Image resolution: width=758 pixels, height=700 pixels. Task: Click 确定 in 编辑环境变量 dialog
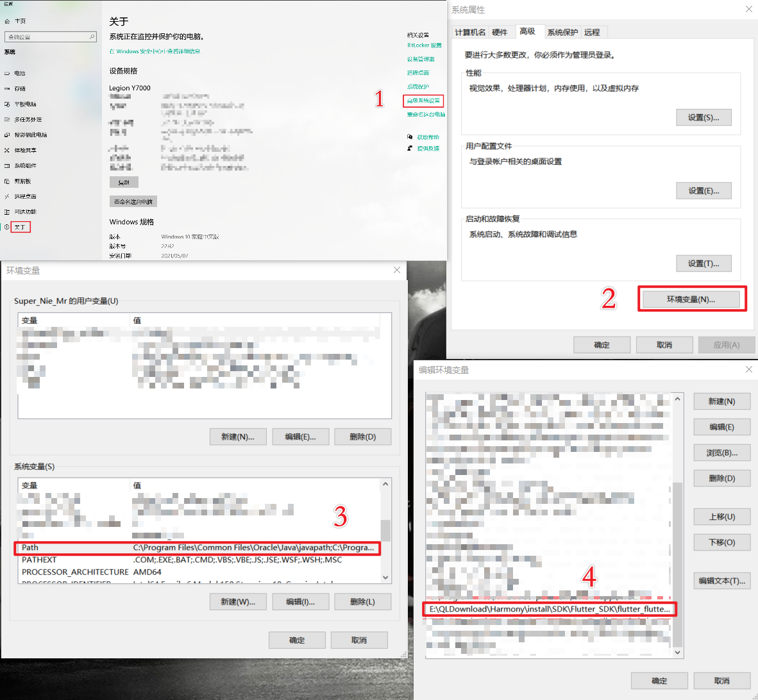(659, 681)
